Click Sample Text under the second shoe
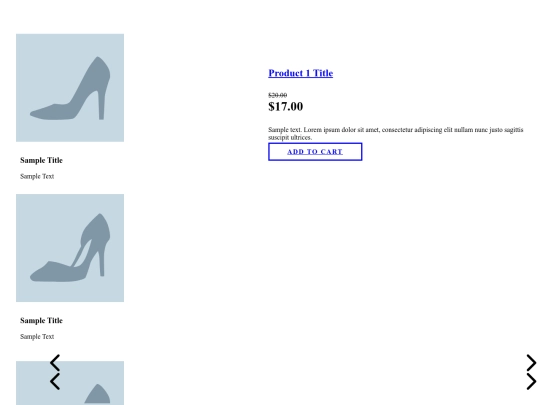 click(37, 336)
